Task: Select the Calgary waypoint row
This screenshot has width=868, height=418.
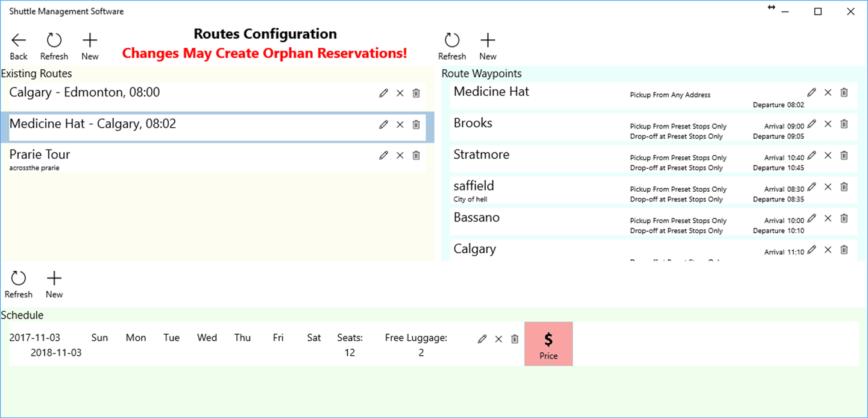Action: [603, 250]
